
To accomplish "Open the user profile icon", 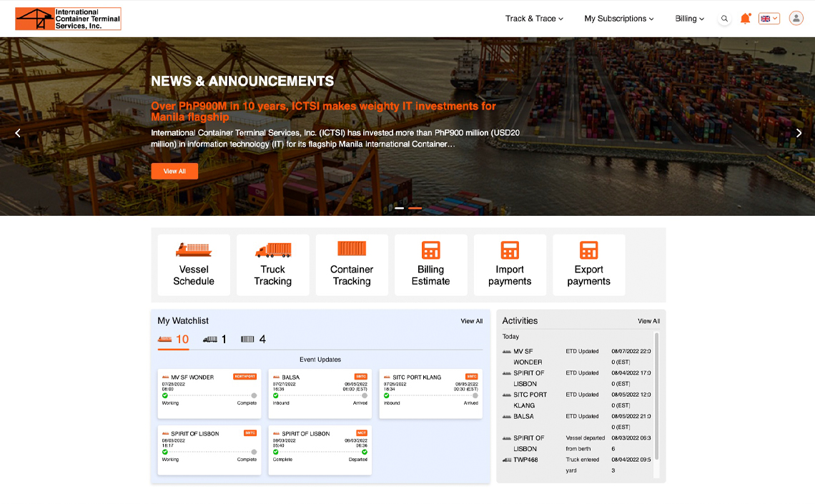I will pos(796,19).
